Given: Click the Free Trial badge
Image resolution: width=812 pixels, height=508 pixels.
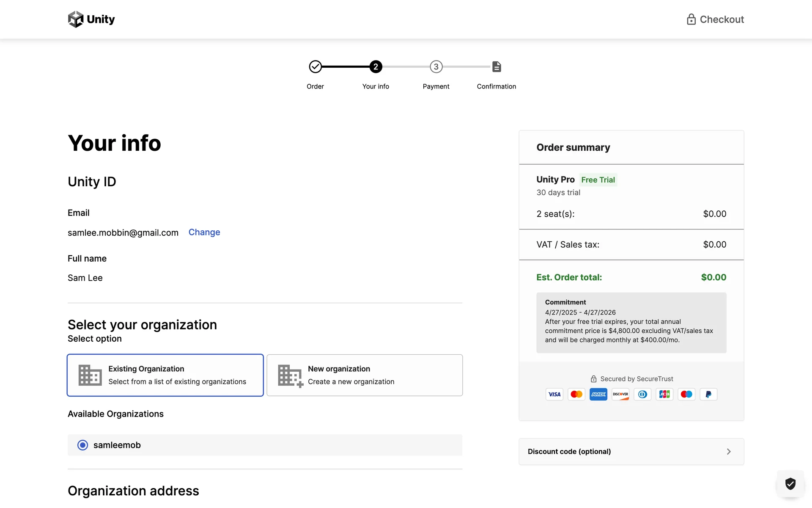Looking at the screenshot, I should point(598,180).
